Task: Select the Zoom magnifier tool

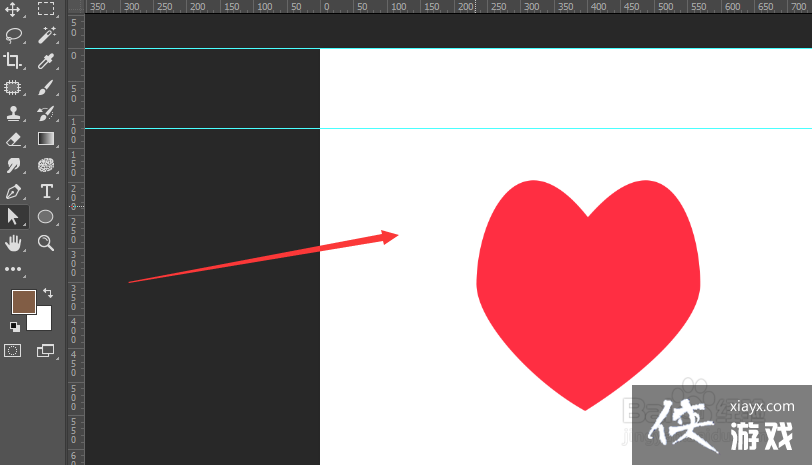Action: (45, 243)
